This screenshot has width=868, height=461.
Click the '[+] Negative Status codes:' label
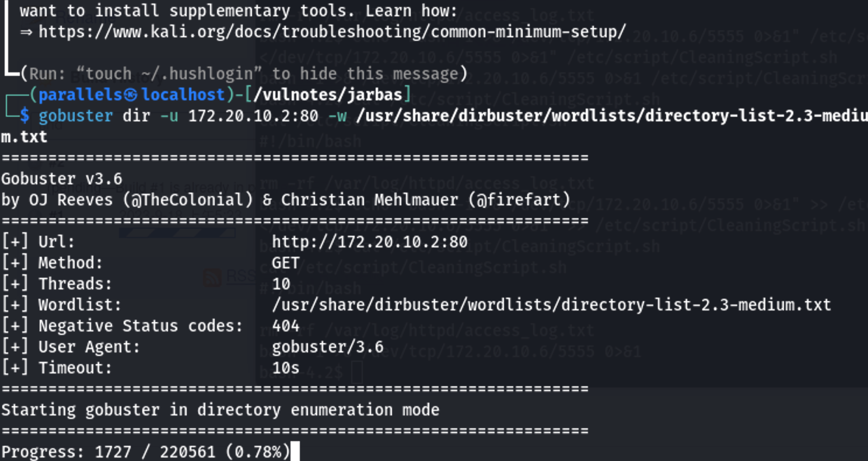[x=122, y=326]
